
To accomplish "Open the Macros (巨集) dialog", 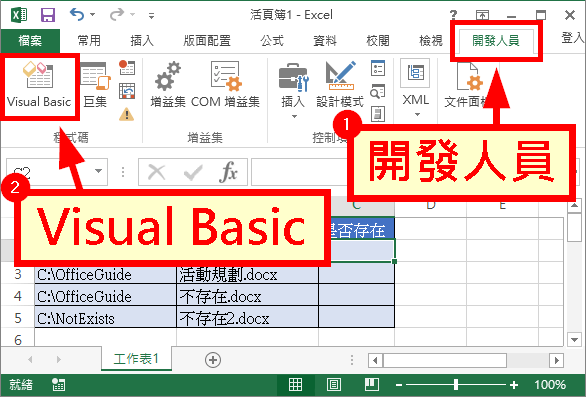I will point(95,85).
